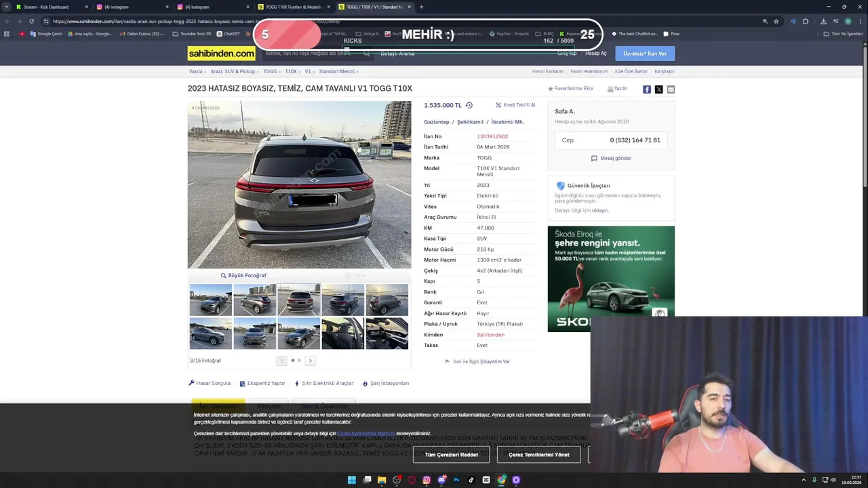
Task: Open ChatGPT bookmark
Action: [228, 34]
